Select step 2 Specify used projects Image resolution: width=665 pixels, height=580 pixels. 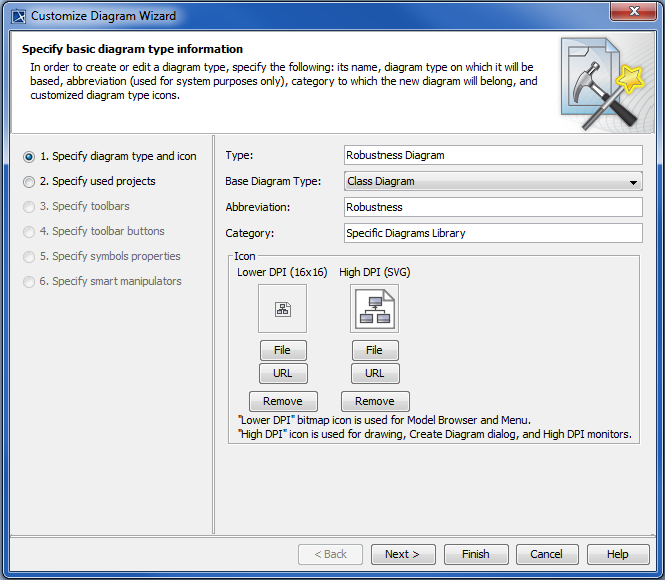point(89,181)
